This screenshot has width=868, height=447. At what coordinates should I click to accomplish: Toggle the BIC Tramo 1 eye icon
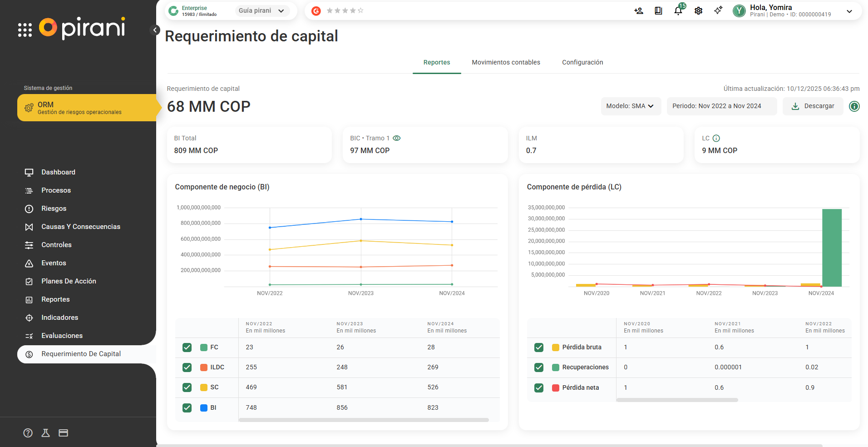pos(397,139)
